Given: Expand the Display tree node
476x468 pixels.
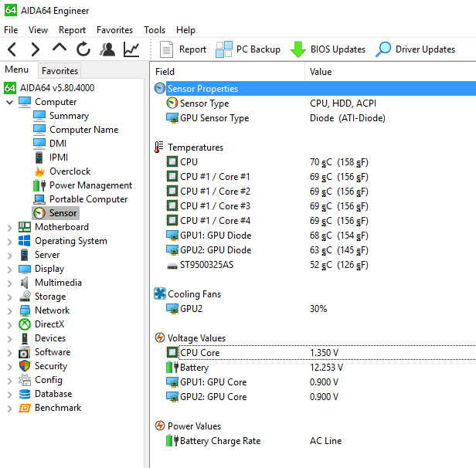Looking at the screenshot, I should point(10,270).
